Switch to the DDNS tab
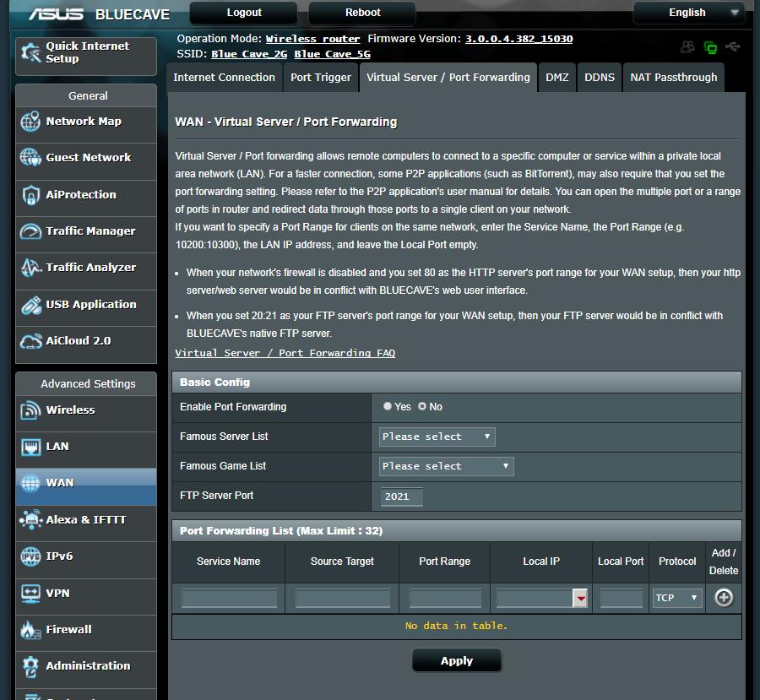 click(x=599, y=78)
